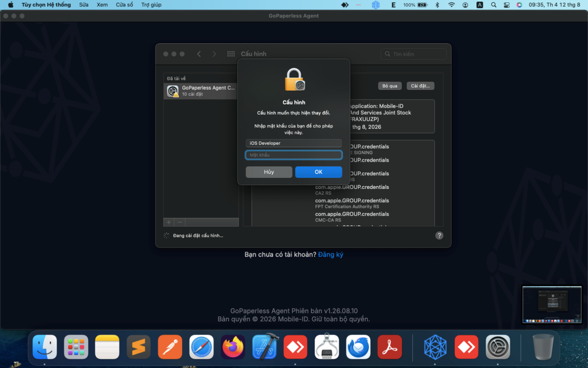Click the help question mark button
This screenshot has height=368, width=588.
[x=439, y=235]
